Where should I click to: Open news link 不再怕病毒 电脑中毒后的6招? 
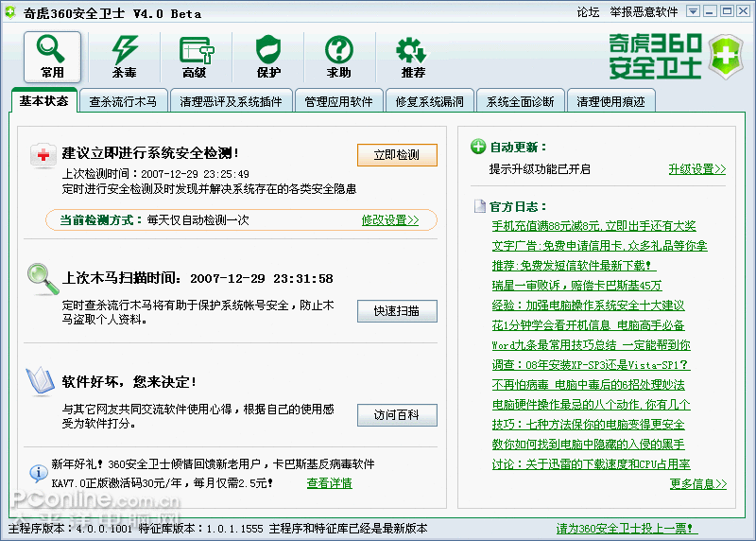click(x=588, y=384)
